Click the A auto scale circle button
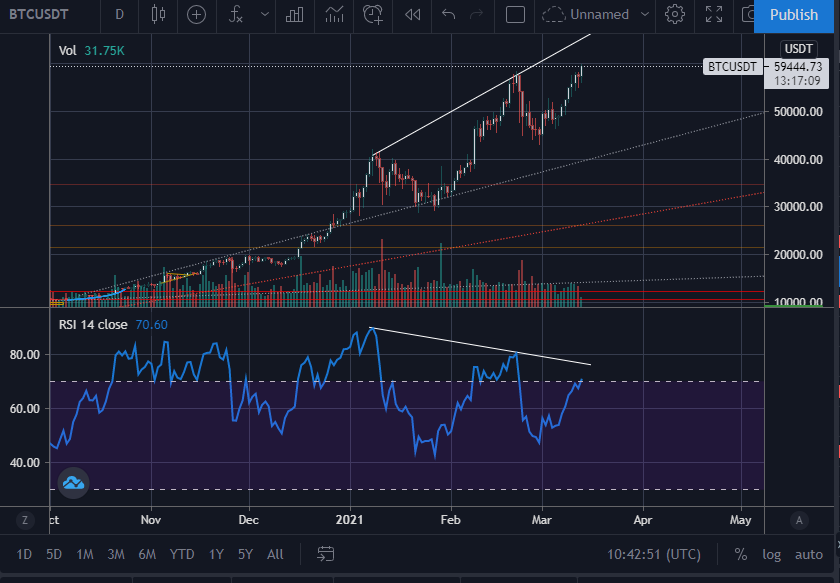The height and width of the screenshot is (583, 840). pos(799,520)
